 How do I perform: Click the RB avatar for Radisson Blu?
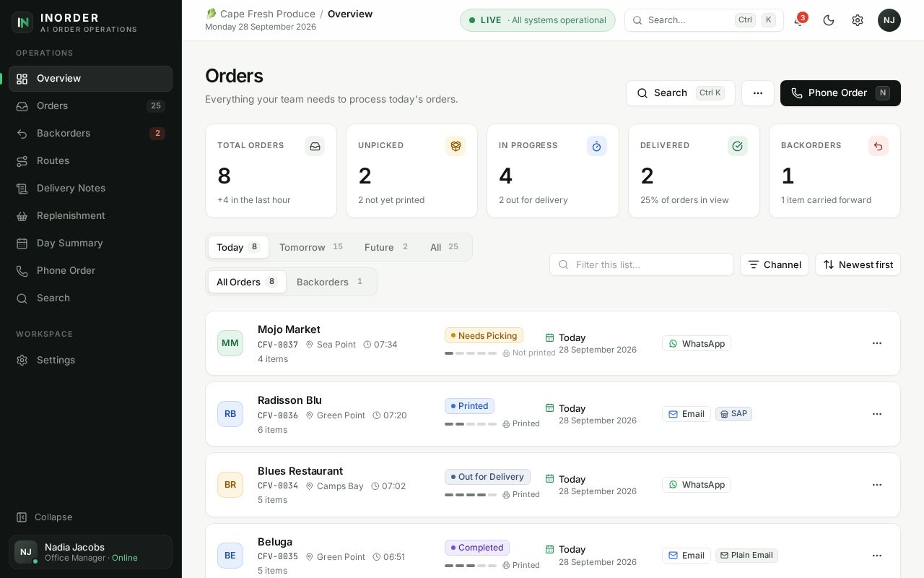pos(230,414)
